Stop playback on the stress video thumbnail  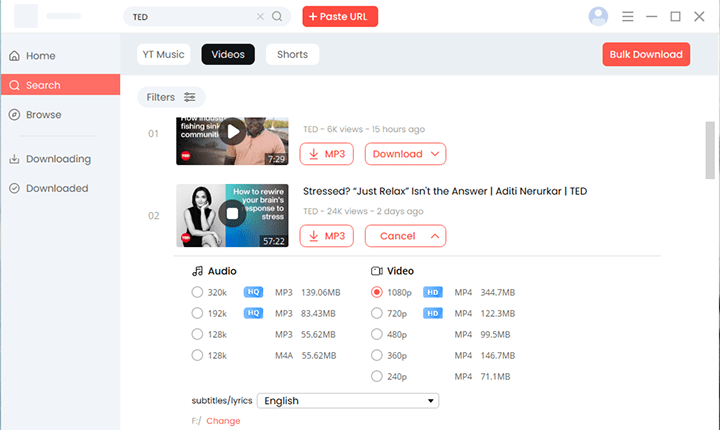[232, 214]
